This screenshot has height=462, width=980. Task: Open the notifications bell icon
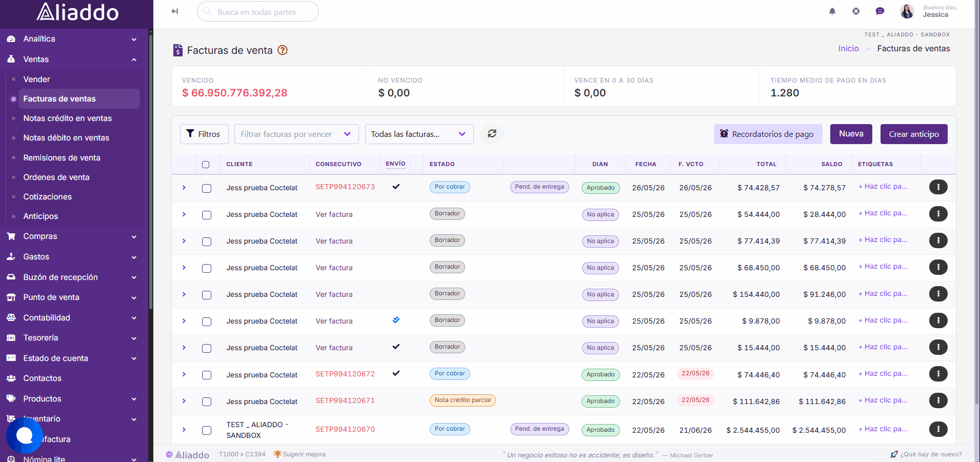pyautogui.click(x=832, y=11)
